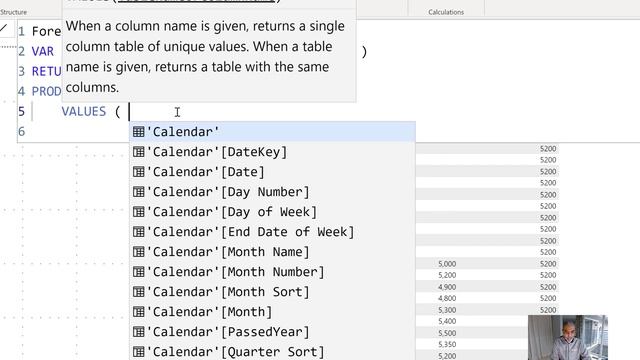Click column icon by 'Calendar'[End Date of Week]
Image resolution: width=640 pixels, height=360 pixels.
(139, 232)
